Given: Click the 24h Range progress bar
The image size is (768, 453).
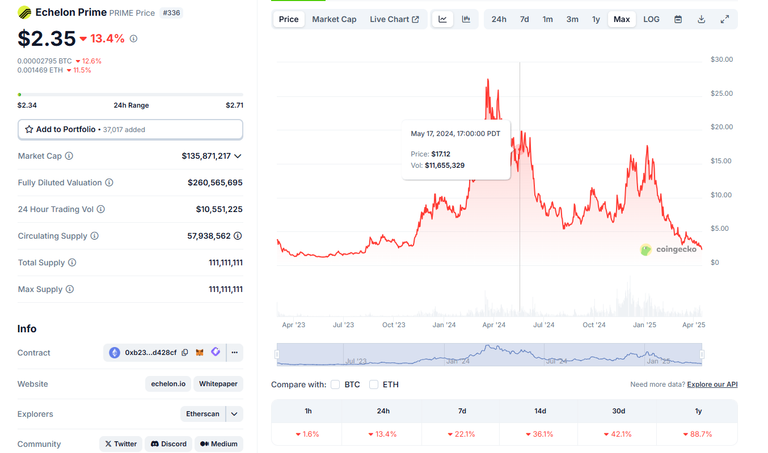Looking at the screenshot, I should 130,95.
